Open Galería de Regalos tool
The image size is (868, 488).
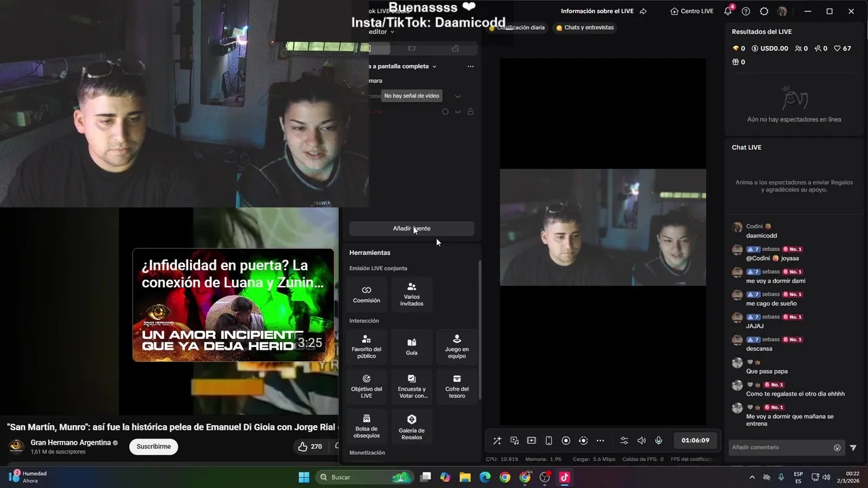[x=412, y=426]
